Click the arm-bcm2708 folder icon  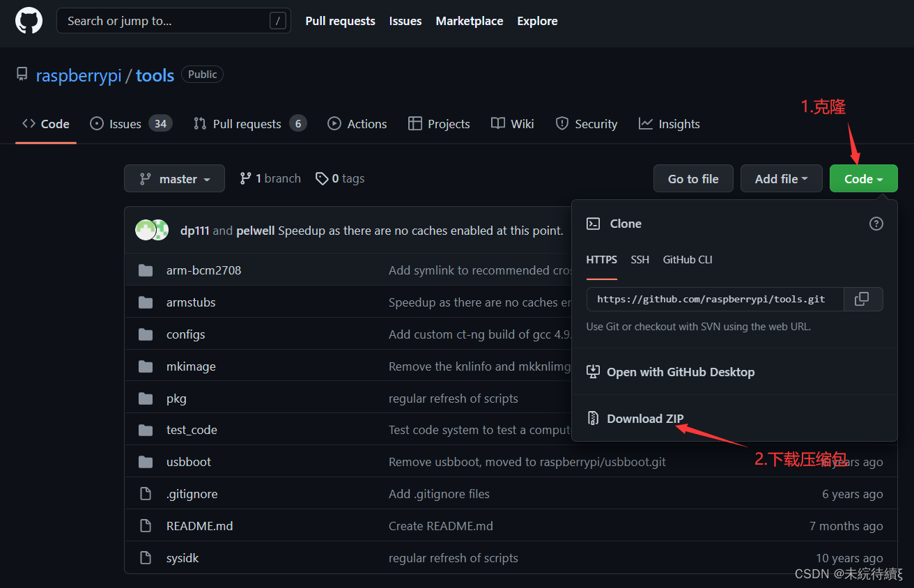(x=146, y=270)
